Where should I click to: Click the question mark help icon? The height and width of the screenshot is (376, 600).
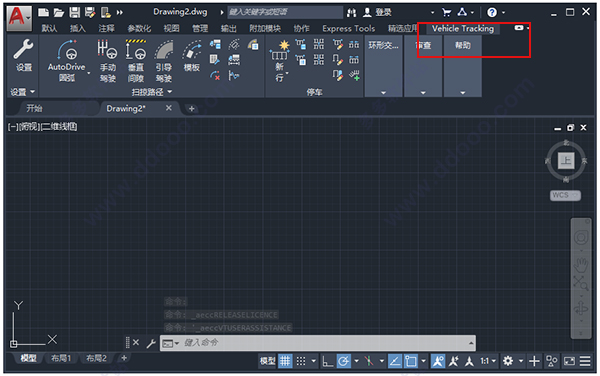pos(492,13)
